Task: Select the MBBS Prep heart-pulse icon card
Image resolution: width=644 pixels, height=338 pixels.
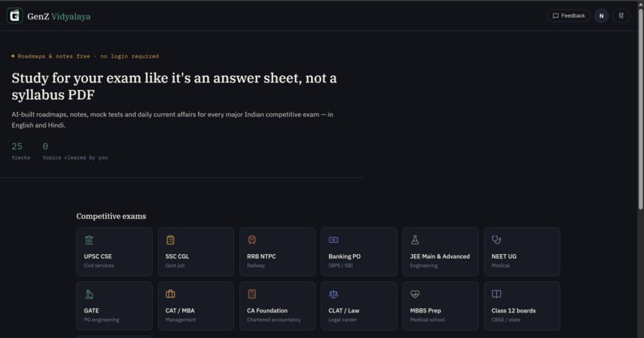Action: point(440,305)
